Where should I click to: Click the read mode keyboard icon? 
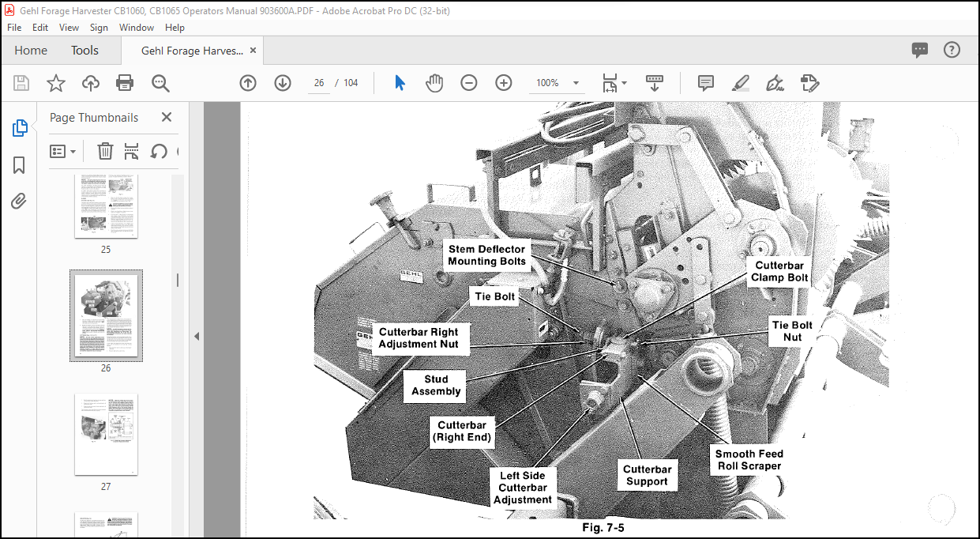[x=655, y=82]
